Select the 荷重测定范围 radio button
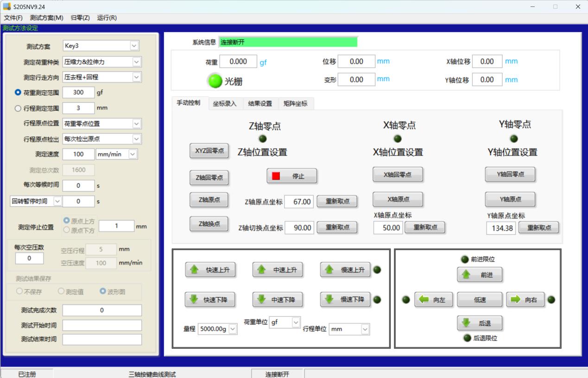Screen dimensions: 588x378 coord(18,92)
